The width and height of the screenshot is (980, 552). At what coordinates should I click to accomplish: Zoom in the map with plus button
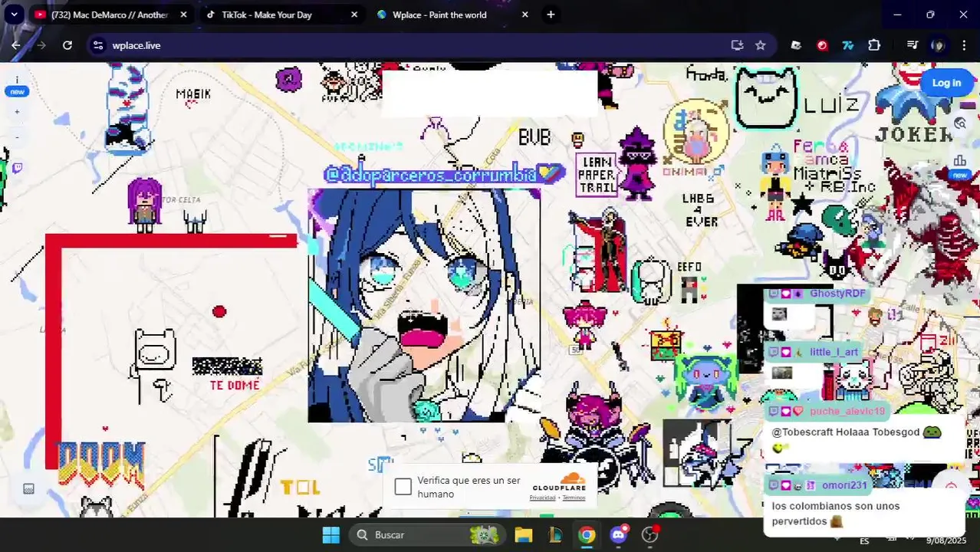[17, 112]
